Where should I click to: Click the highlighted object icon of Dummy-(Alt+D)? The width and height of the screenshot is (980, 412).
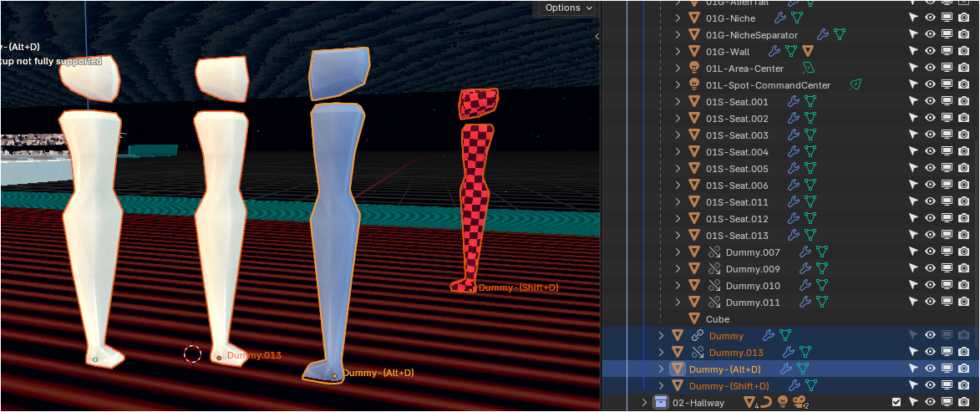click(677, 369)
